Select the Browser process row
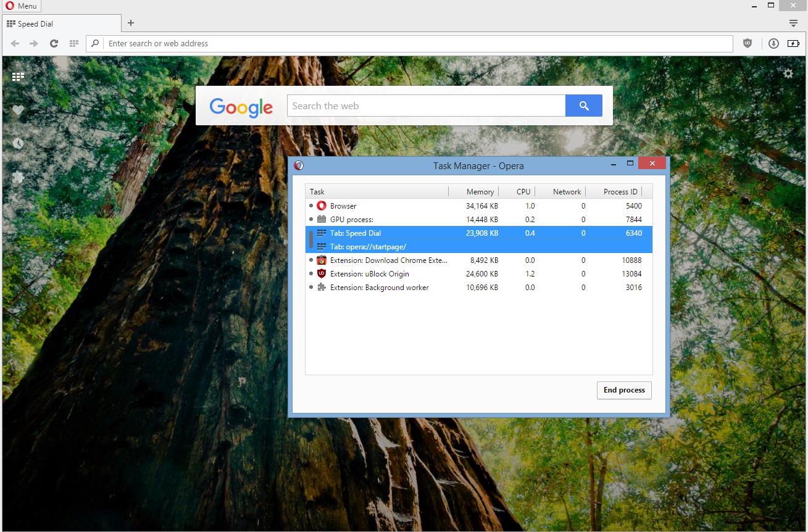 pos(479,206)
